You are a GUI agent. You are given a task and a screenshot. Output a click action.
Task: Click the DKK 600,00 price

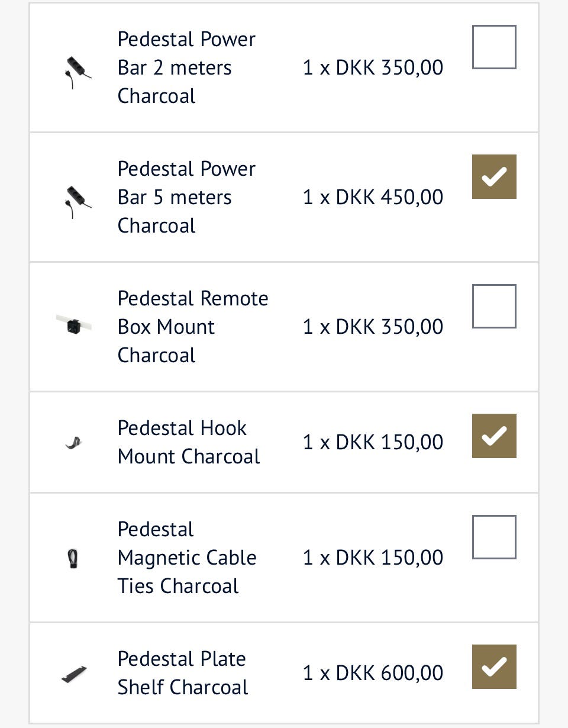point(373,673)
